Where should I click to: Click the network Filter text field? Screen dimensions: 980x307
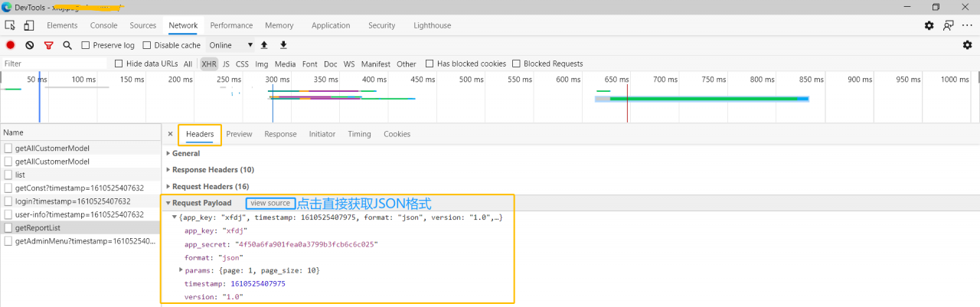pyautogui.click(x=54, y=64)
